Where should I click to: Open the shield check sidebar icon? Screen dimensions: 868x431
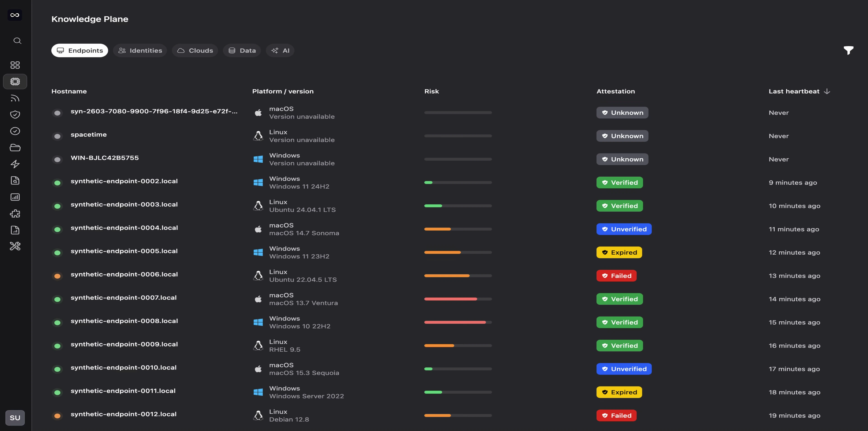[x=15, y=115]
